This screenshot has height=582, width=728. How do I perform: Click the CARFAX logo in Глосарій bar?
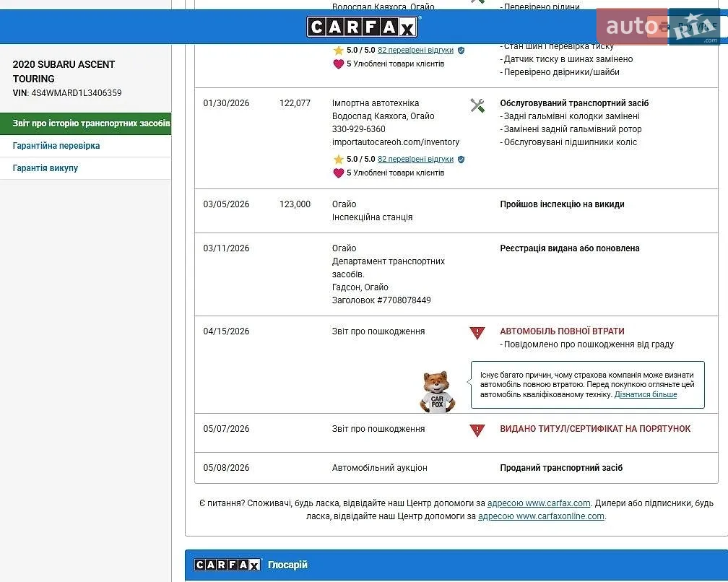(227, 565)
